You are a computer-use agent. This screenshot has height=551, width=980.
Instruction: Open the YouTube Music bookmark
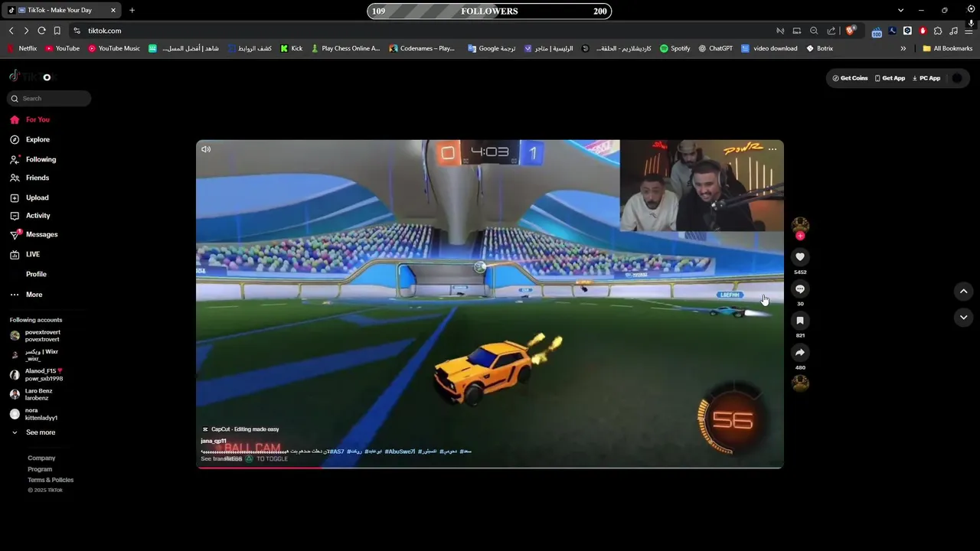click(114, 48)
